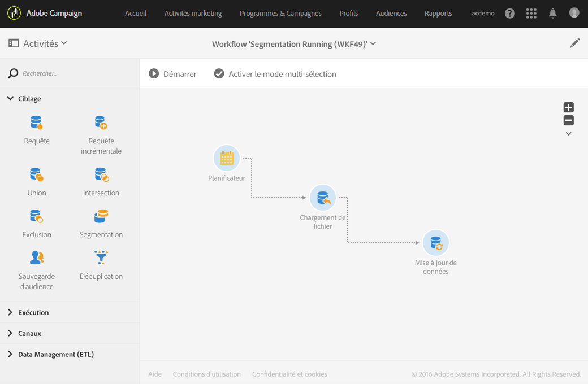This screenshot has width=588, height=384.
Task: Collapse the Ciblage section
Action: 10,99
